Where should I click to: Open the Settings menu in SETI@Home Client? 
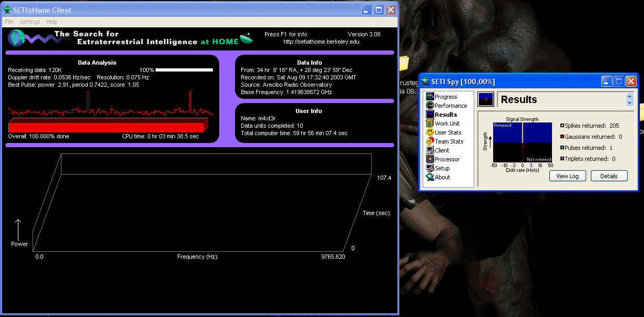[30, 22]
